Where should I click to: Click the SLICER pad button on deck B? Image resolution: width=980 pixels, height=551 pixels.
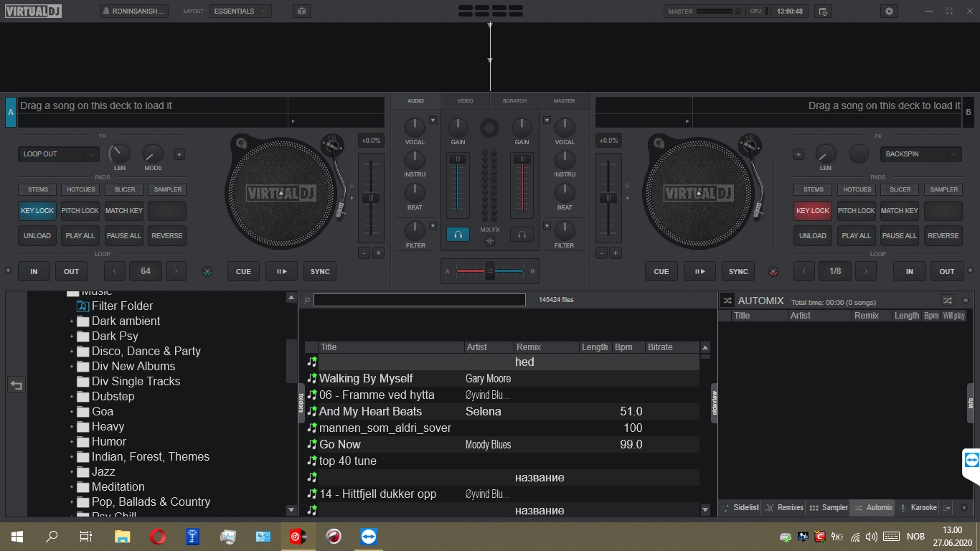(900, 189)
